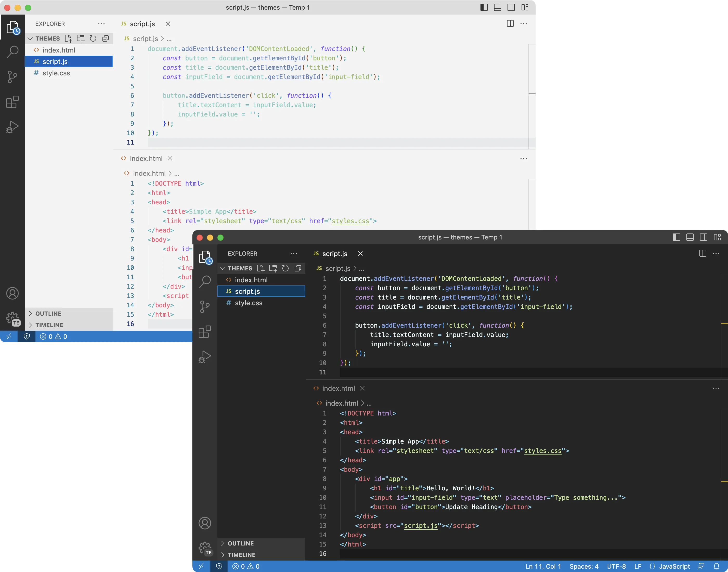Open Run and Debug in light window
The image size is (728, 572).
click(12, 127)
